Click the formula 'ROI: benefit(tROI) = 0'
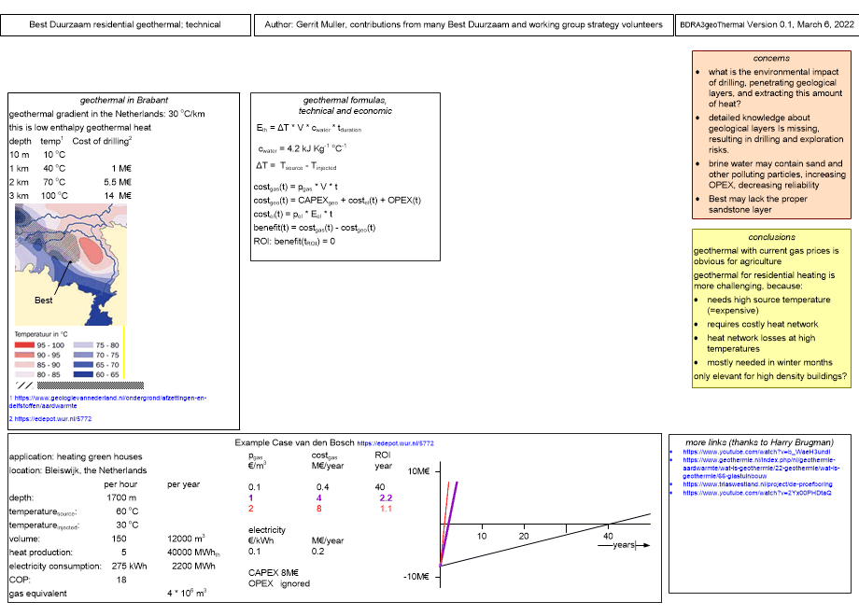The width and height of the screenshot is (859, 616). click(294, 242)
